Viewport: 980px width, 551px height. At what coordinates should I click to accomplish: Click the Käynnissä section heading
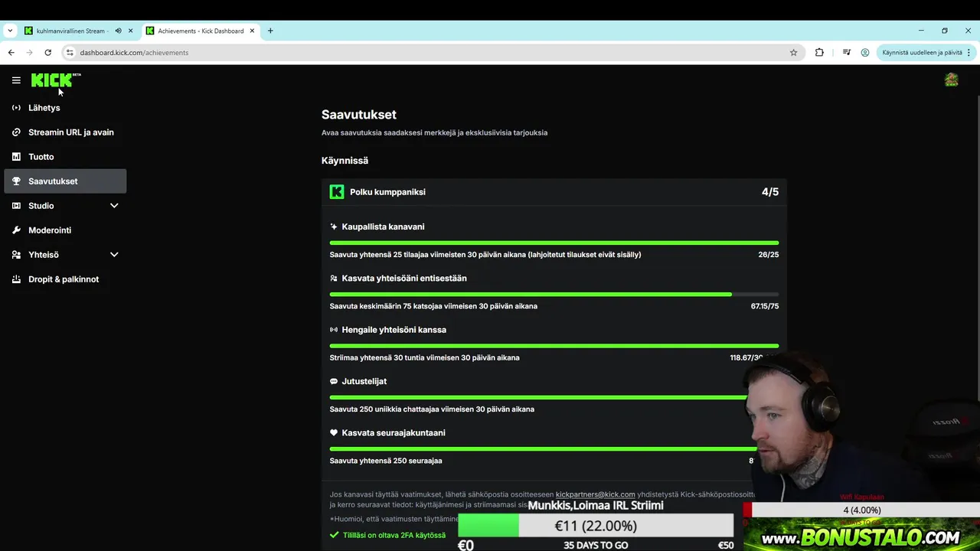345,161
